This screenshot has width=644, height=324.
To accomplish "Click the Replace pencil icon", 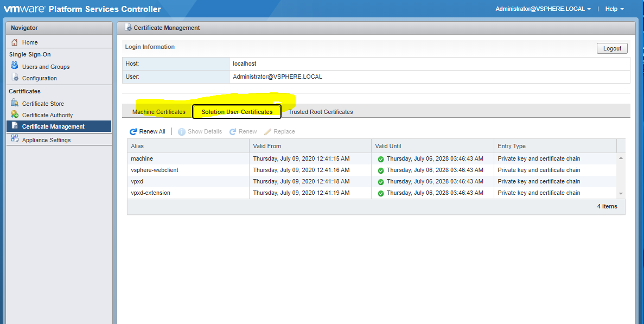I will pos(268,132).
